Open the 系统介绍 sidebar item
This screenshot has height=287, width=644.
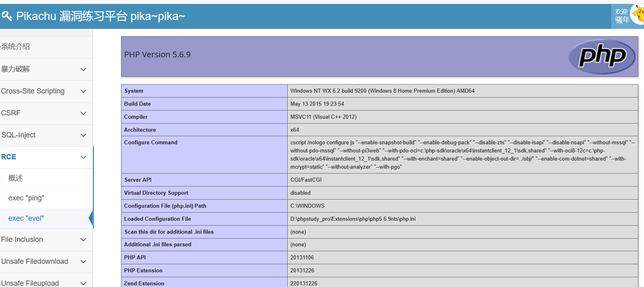(x=46, y=47)
